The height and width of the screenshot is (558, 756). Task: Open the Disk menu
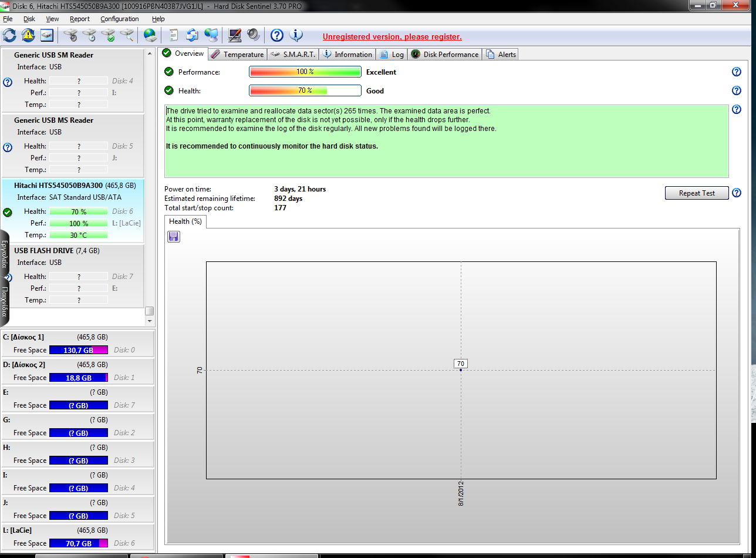click(29, 19)
